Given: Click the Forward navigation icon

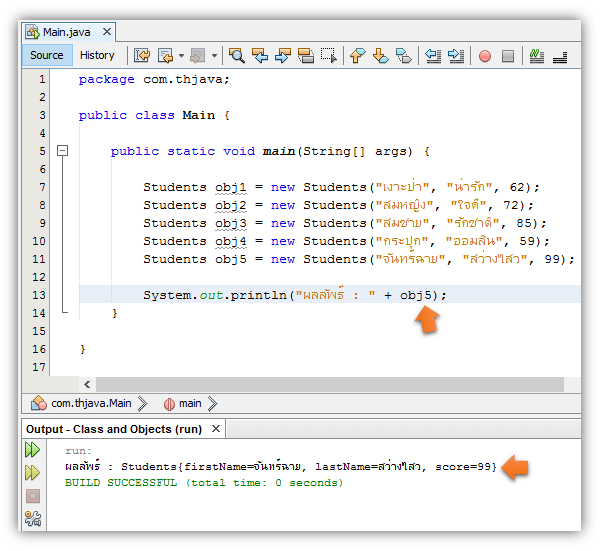Looking at the screenshot, I should (x=198, y=56).
